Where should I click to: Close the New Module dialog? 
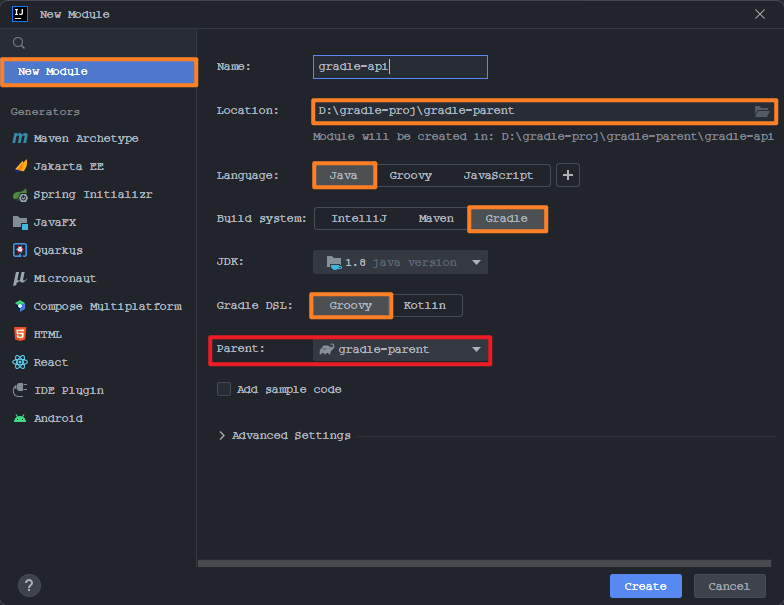point(760,14)
